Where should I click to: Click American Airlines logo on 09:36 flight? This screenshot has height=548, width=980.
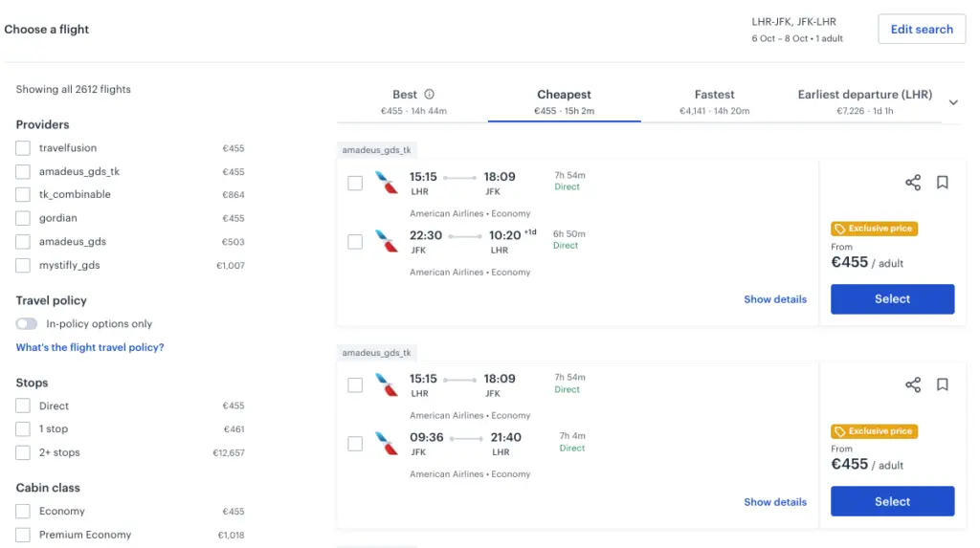pyautogui.click(x=387, y=443)
